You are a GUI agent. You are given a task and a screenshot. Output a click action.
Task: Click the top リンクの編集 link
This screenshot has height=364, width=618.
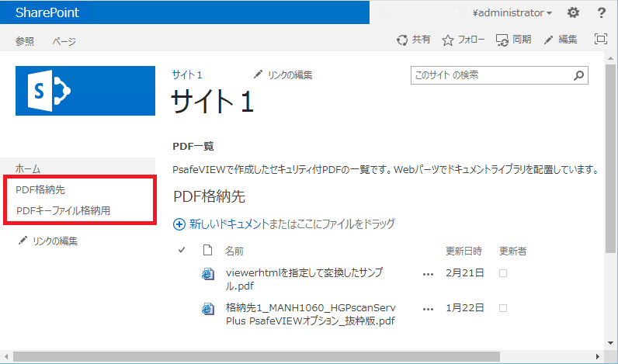tap(290, 75)
